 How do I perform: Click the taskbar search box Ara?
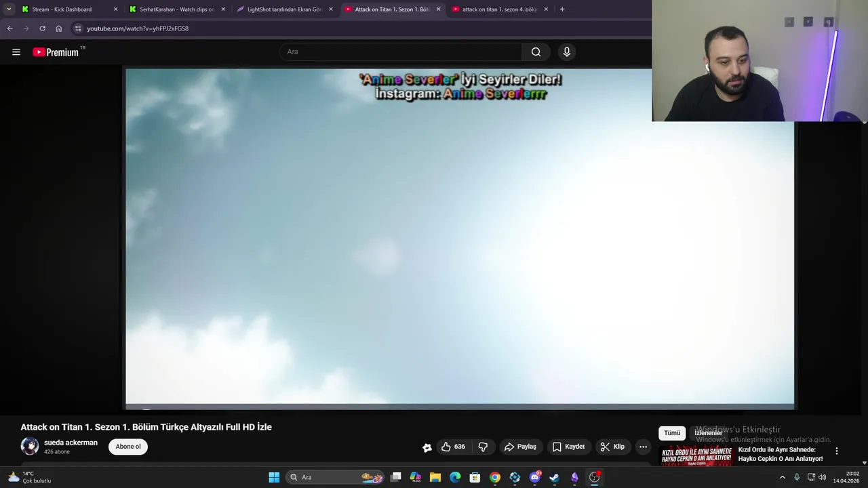pyautogui.click(x=335, y=477)
